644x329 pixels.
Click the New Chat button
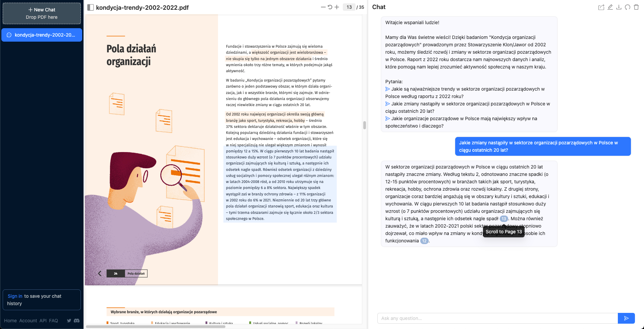(42, 13)
